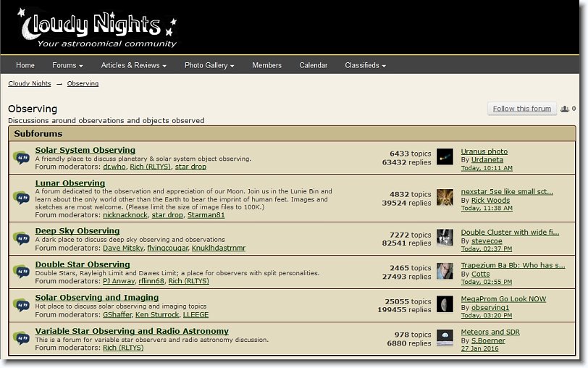Expand the Classifieds dropdown menu
The image size is (588, 368).
pyautogui.click(x=365, y=65)
